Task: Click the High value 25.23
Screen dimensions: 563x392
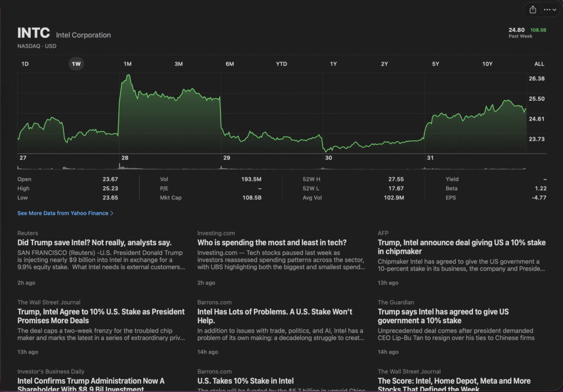Action: click(x=110, y=189)
